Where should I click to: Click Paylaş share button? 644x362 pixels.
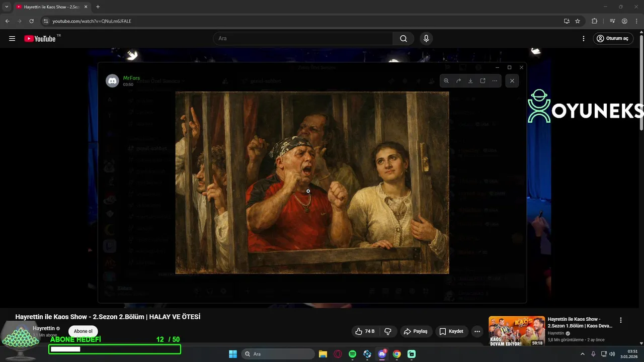[416, 331]
